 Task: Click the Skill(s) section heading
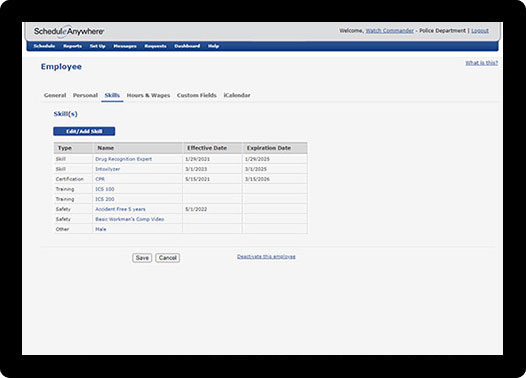[66, 114]
